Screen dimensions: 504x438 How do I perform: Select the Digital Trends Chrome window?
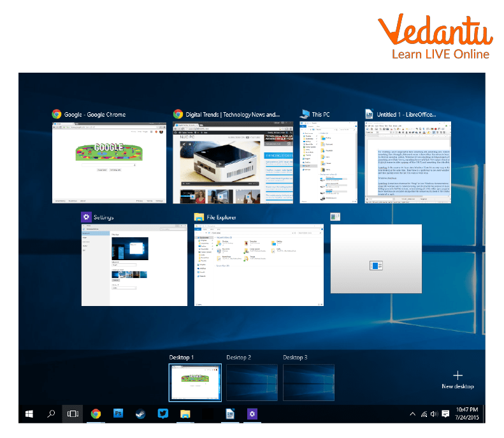point(233,163)
